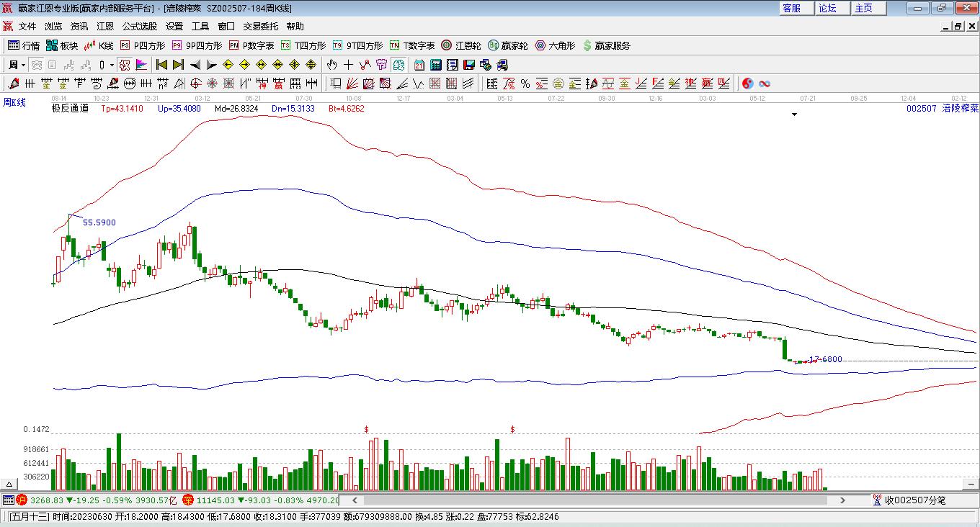Click the 论坛 forum button
980x527 pixels.
827,8
